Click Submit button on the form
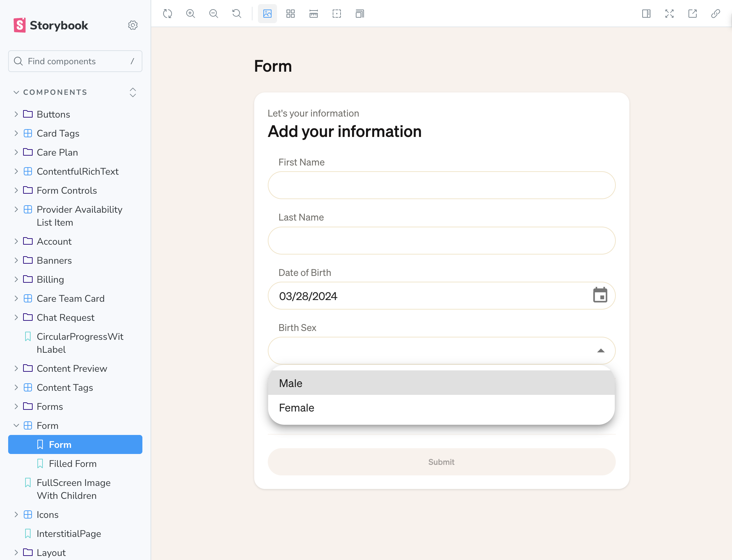The image size is (732, 560). pos(441,462)
